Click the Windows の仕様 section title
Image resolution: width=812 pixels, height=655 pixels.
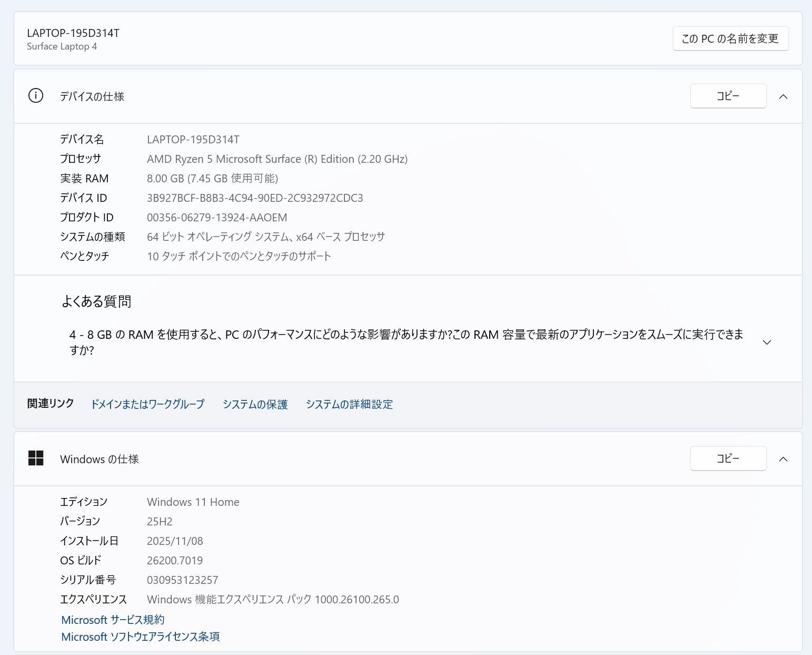(99, 459)
